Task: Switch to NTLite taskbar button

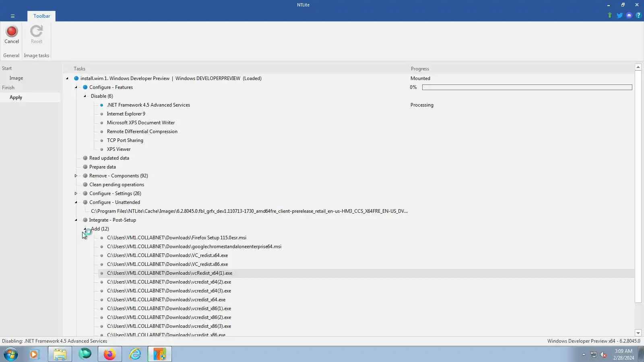Action: point(160,354)
